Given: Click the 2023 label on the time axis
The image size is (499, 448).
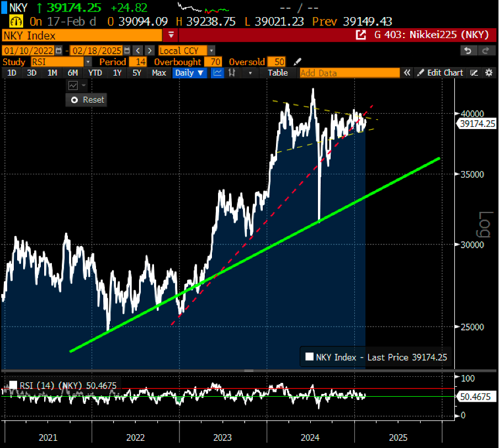Looking at the screenshot, I should (222, 438).
